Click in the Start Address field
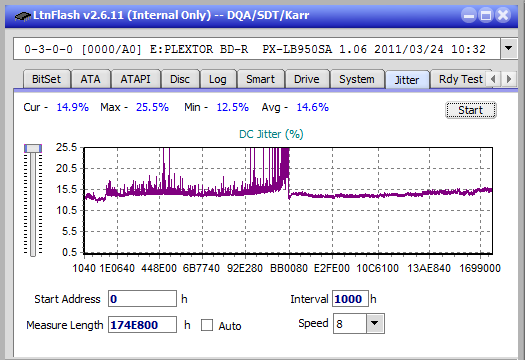 pos(142,299)
